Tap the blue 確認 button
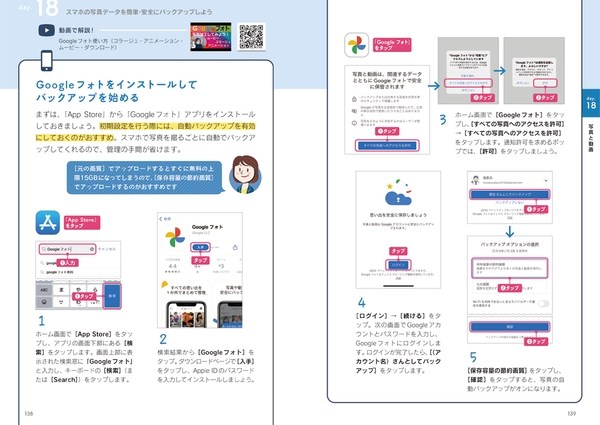The image size is (600, 425). pos(509,327)
